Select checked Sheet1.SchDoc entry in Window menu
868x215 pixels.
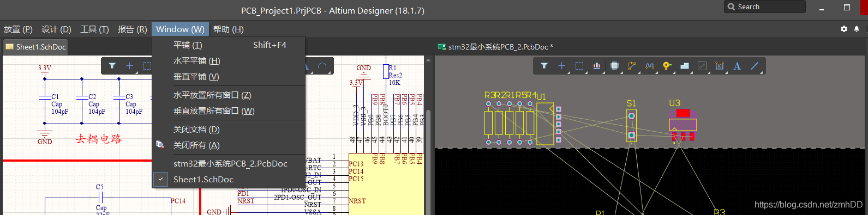coord(229,180)
